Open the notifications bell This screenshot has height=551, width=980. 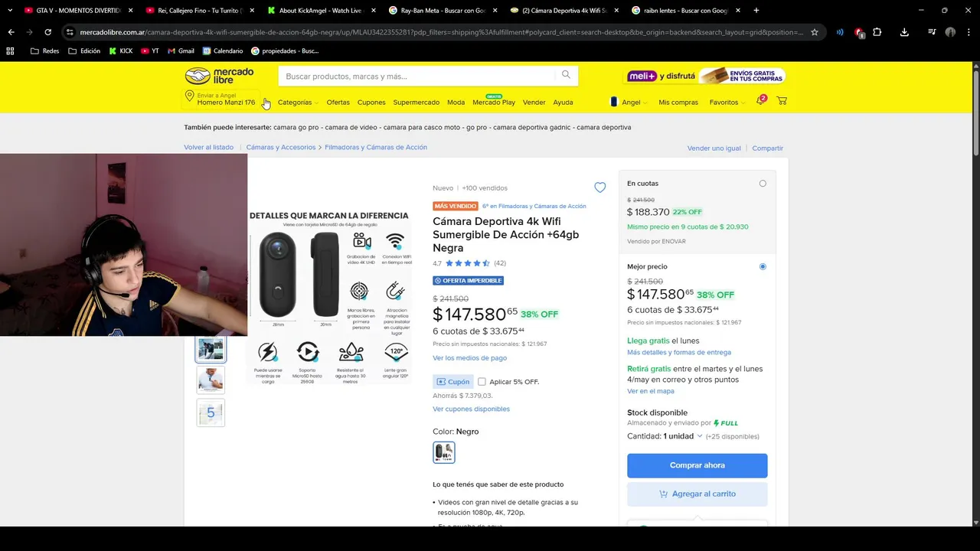click(x=760, y=101)
